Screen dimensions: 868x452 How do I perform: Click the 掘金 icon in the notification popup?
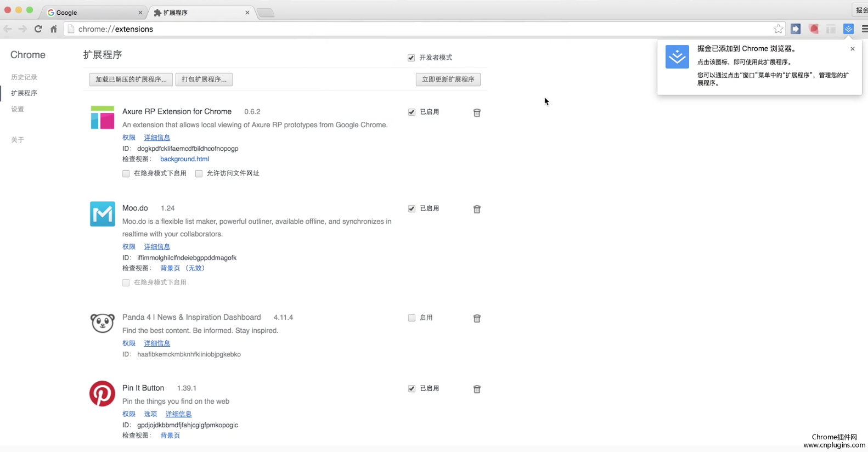pyautogui.click(x=677, y=56)
